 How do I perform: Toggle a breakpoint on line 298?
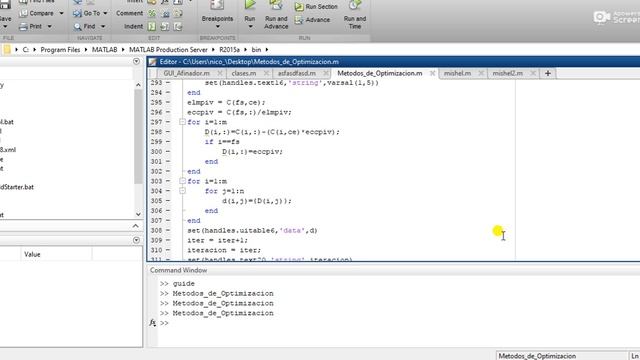click(168, 132)
